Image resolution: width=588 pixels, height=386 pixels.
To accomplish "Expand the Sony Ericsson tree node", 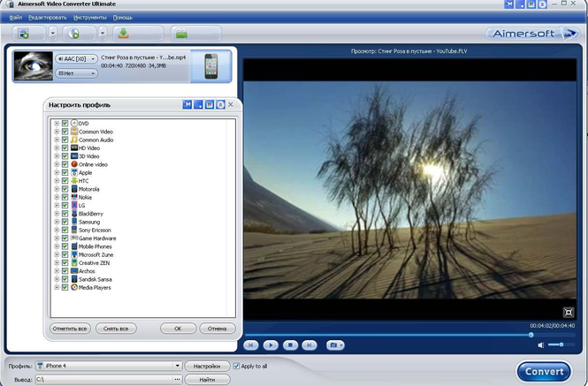I will coord(57,231).
